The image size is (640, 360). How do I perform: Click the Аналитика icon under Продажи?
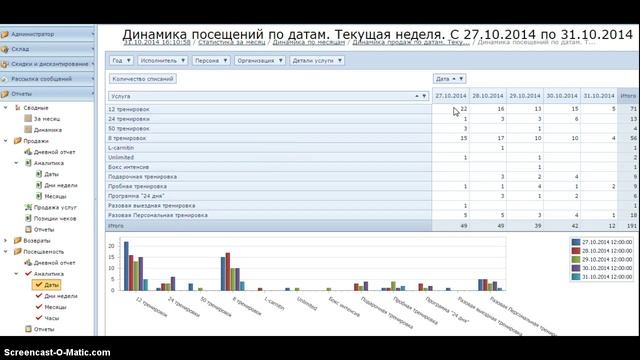(28, 163)
